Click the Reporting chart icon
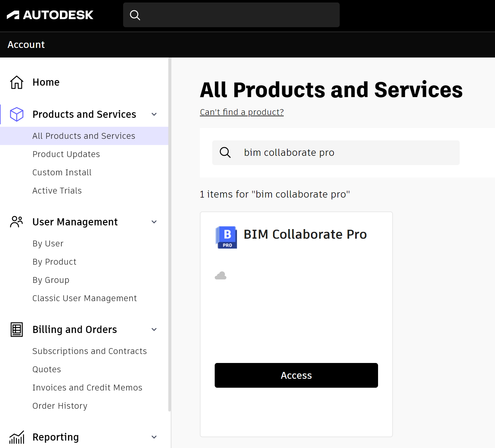Viewport: 495px width, 448px height. [16, 437]
